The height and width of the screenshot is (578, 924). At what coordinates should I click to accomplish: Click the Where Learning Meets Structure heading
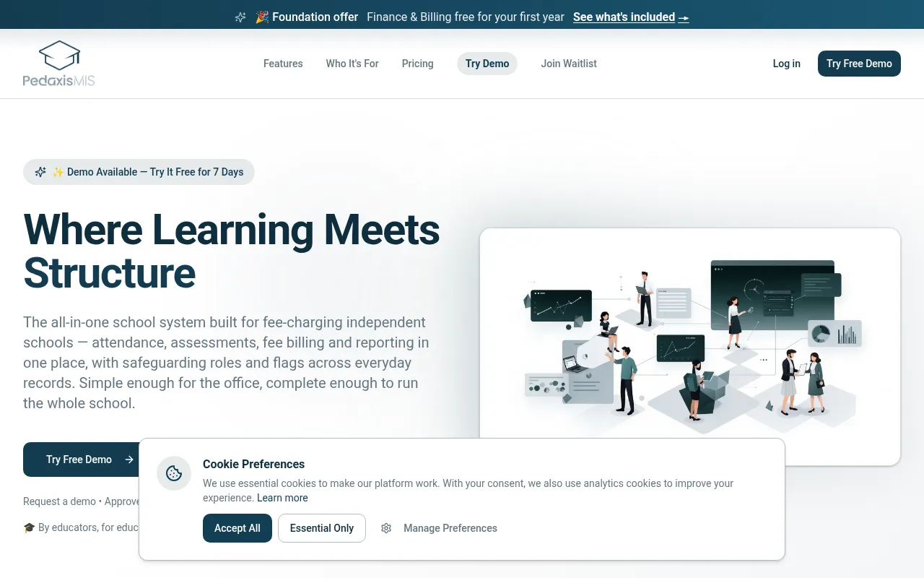click(232, 251)
